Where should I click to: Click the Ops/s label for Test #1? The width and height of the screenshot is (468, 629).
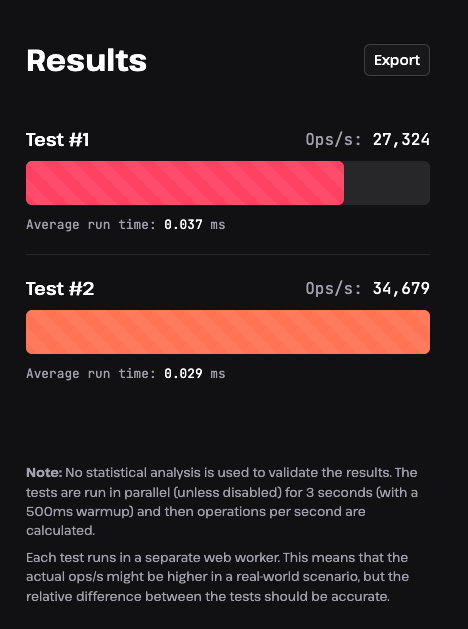pos(334,140)
